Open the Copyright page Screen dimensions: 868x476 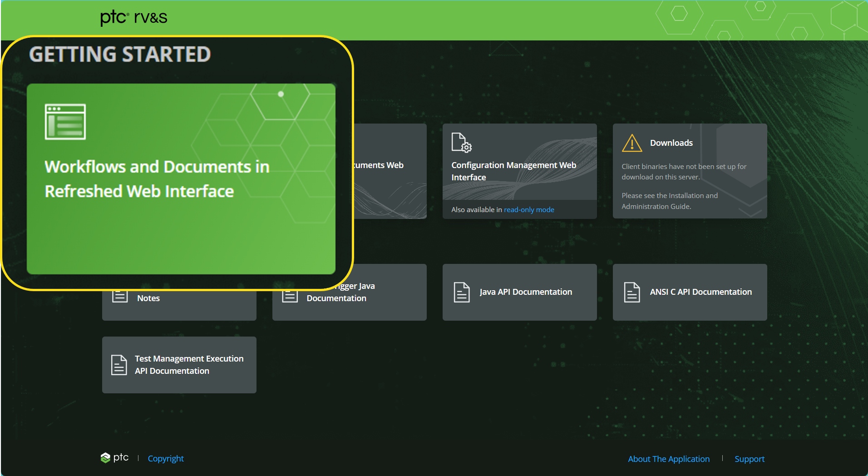tap(166, 458)
